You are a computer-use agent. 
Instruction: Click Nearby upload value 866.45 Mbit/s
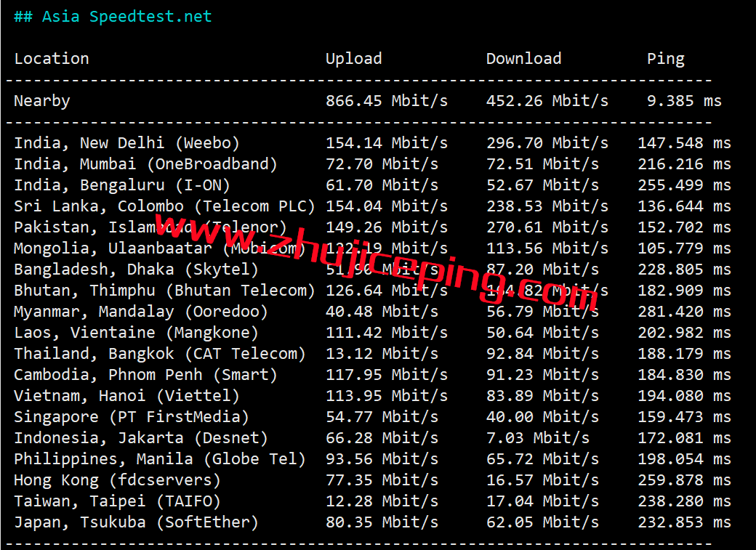(387, 101)
